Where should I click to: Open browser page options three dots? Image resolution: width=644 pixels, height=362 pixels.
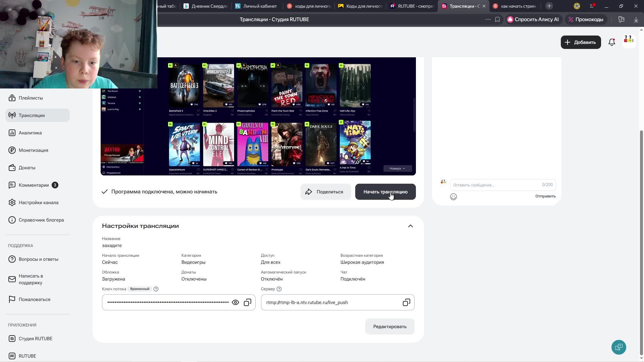[x=488, y=19]
